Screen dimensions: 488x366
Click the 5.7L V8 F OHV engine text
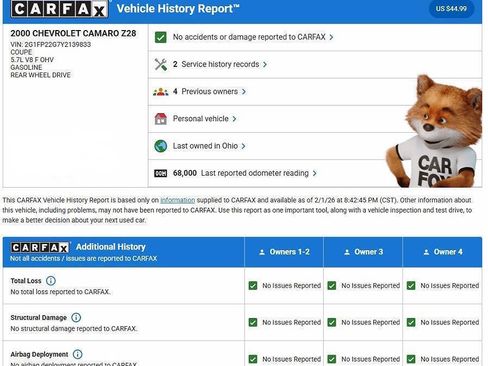32,60
